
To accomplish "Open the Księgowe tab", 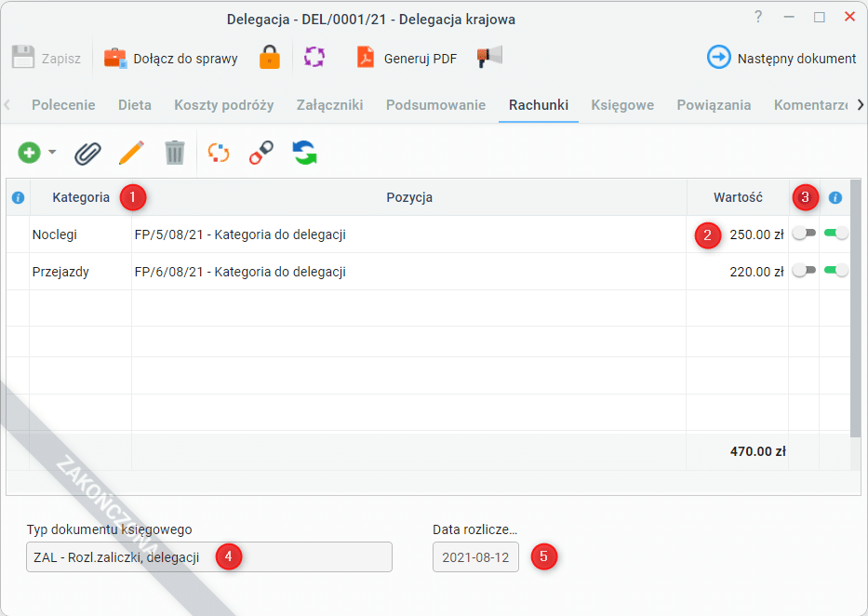I will 622,105.
